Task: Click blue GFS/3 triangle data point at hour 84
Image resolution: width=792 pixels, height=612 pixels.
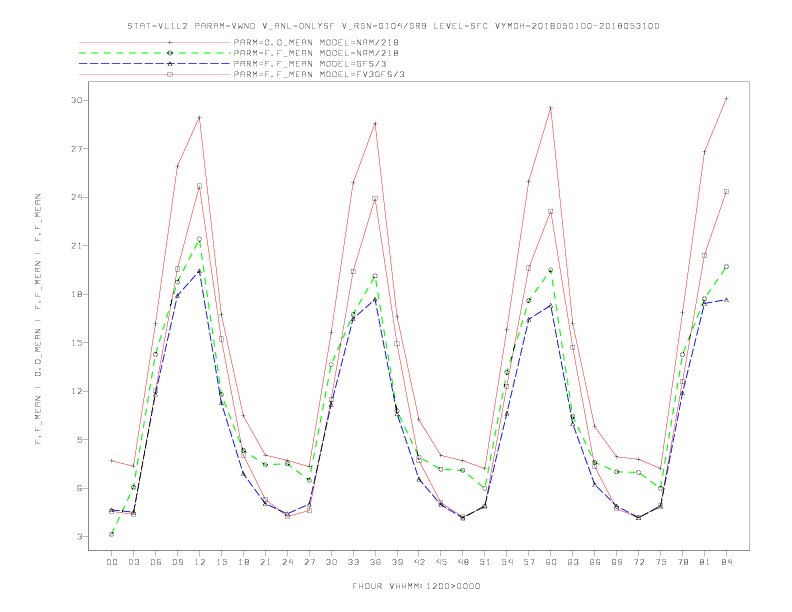Action: tap(726, 300)
